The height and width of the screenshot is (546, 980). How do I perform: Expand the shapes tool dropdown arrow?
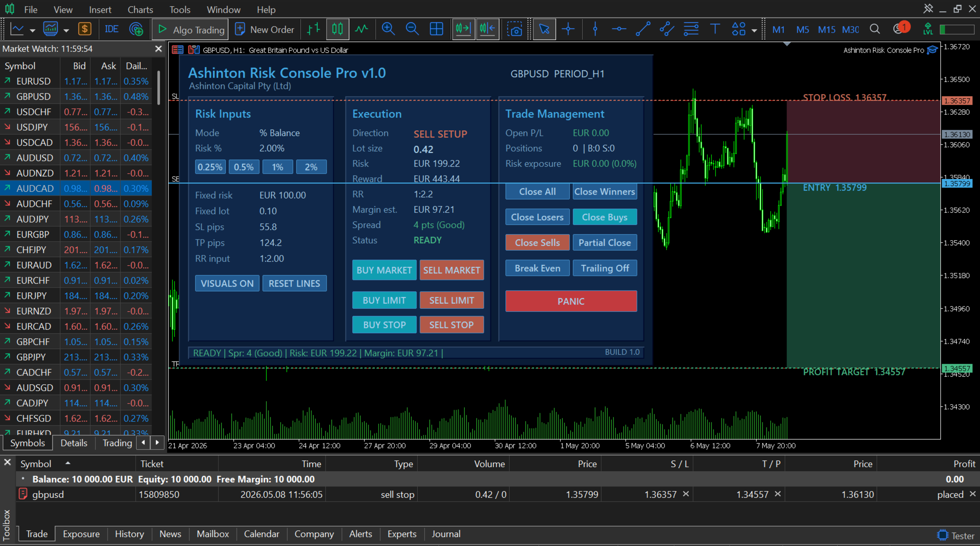point(754,30)
